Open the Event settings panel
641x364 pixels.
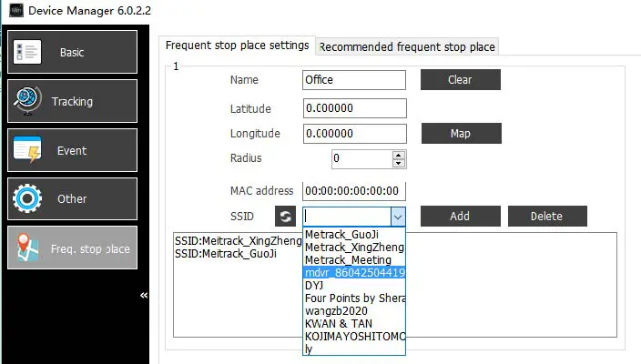point(72,150)
